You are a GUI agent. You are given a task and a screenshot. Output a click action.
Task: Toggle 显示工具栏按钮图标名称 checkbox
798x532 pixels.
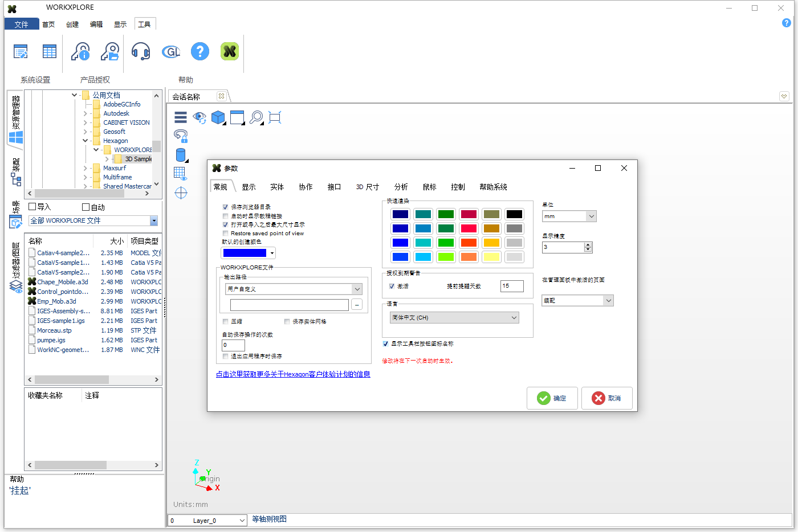tap(385, 344)
